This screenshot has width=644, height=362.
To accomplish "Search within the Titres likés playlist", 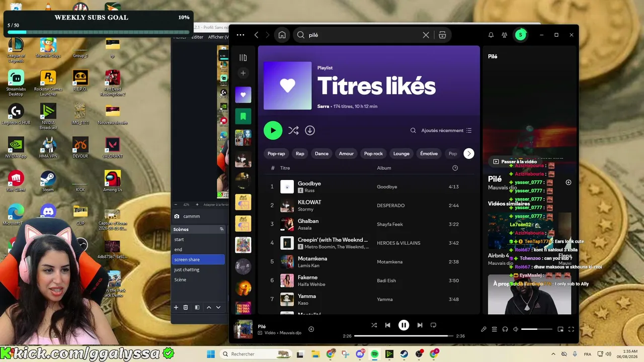I will point(413,130).
